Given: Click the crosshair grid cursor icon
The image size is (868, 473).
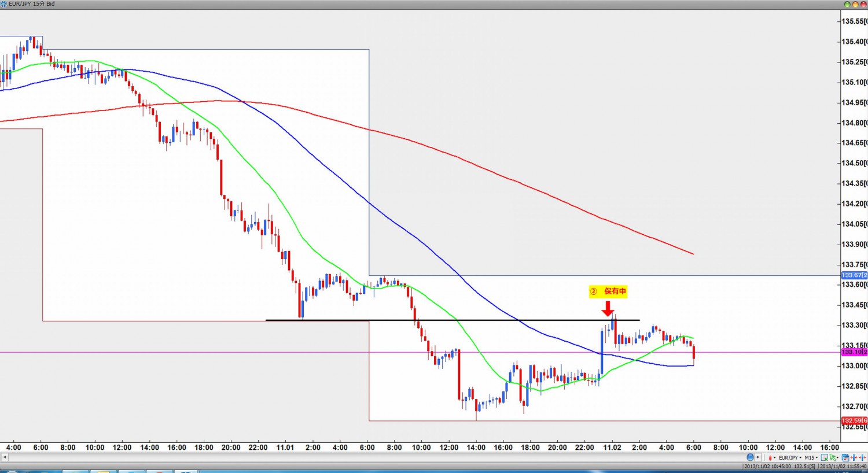Looking at the screenshot, I should (825, 457).
